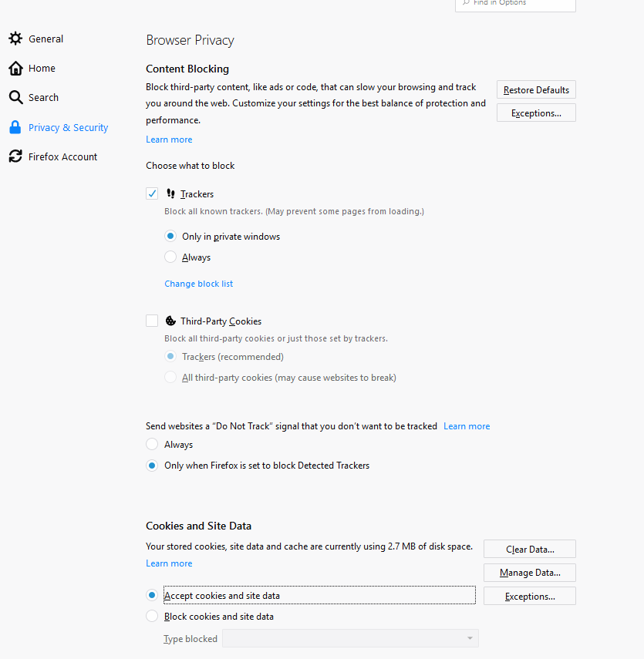Select the Always radio under Trackers
644x659 pixels.
click(170, 257)
